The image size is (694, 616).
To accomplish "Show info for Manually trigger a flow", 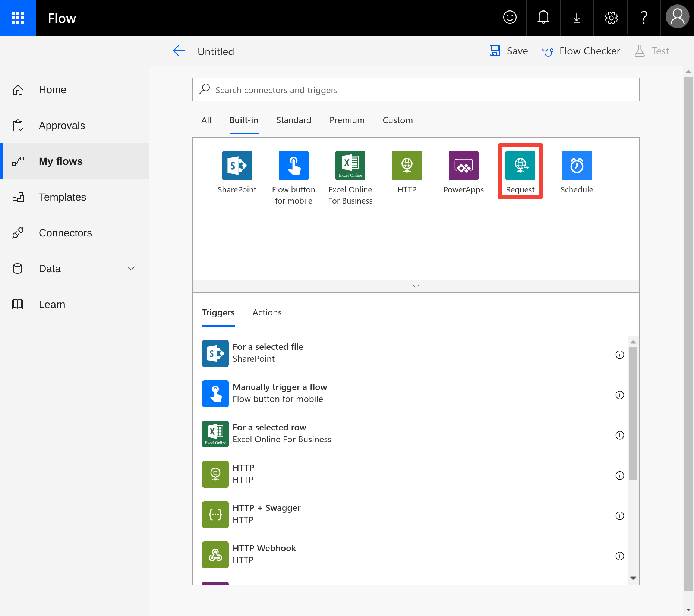I will (x=619, y=395).
